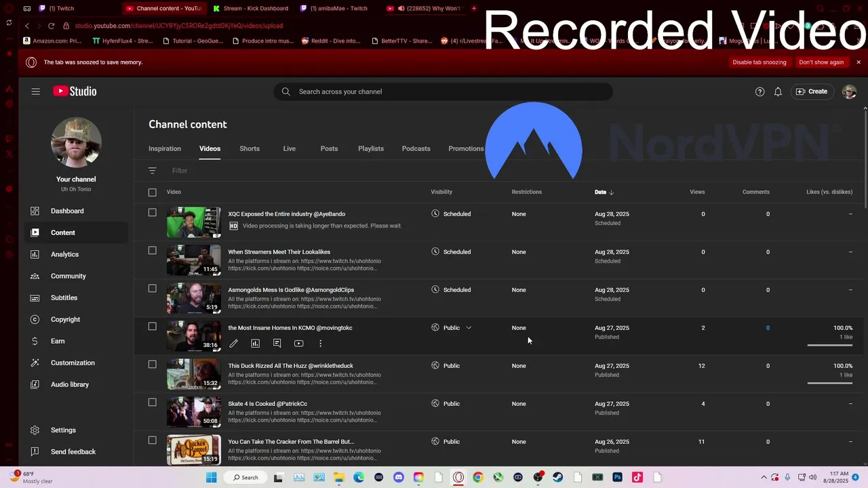Click Windows taskbar Search box

point(245,477)
